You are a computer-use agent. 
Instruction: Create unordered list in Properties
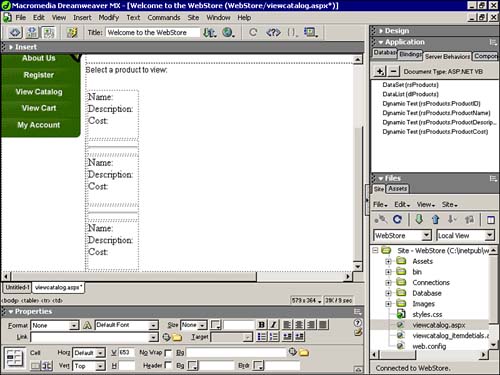coord(262,337)
